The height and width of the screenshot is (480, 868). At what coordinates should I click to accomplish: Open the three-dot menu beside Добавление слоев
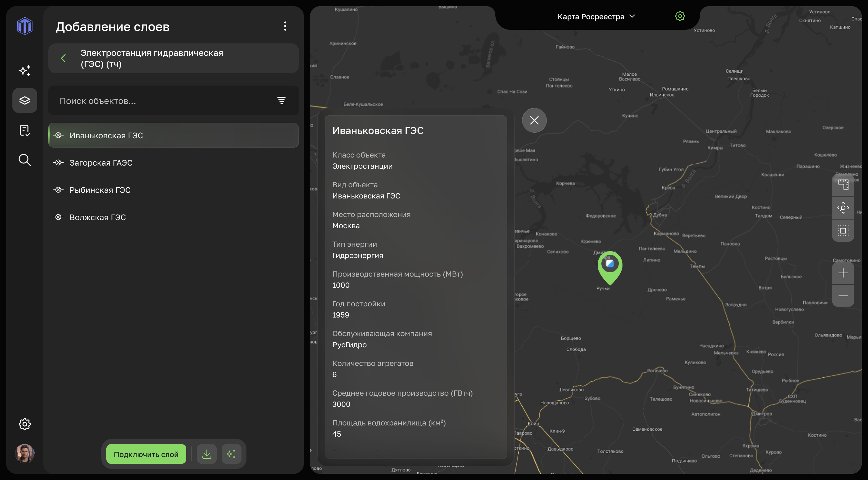285,26
